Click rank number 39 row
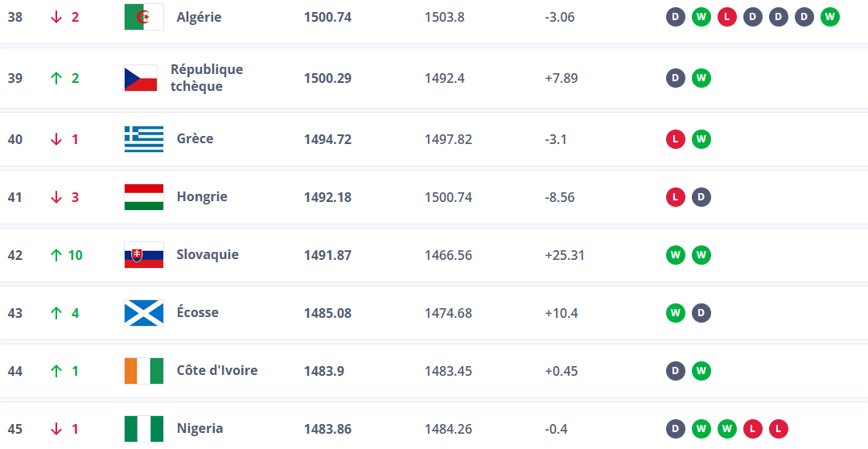This screenshot has height=449, width=868. (x=15, y=78)
